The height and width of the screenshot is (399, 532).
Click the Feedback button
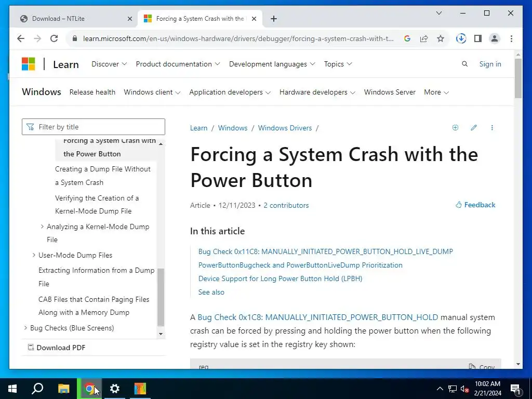point(475,205)
